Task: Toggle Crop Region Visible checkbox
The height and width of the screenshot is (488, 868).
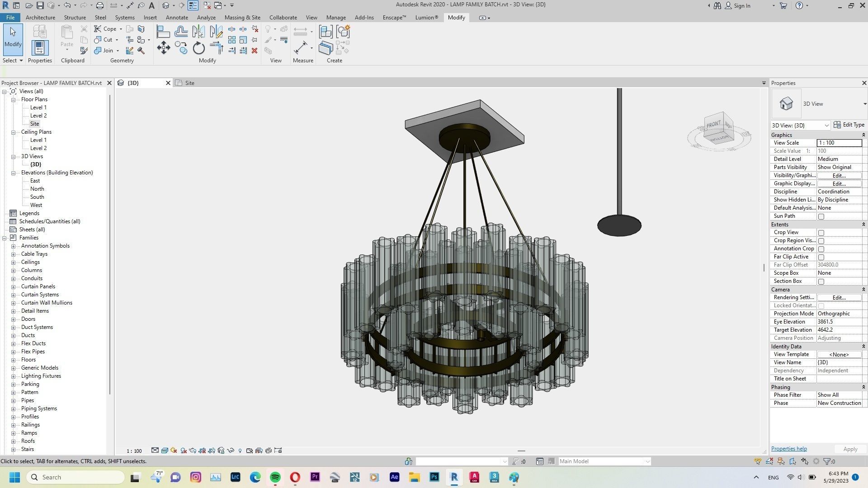Action: 821,241
